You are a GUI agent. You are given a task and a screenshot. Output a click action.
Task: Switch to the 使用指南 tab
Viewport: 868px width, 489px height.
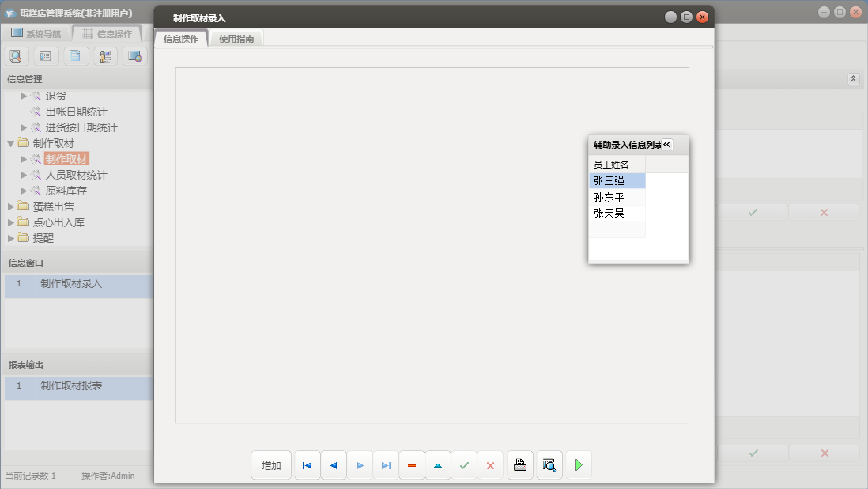[236, 38]
